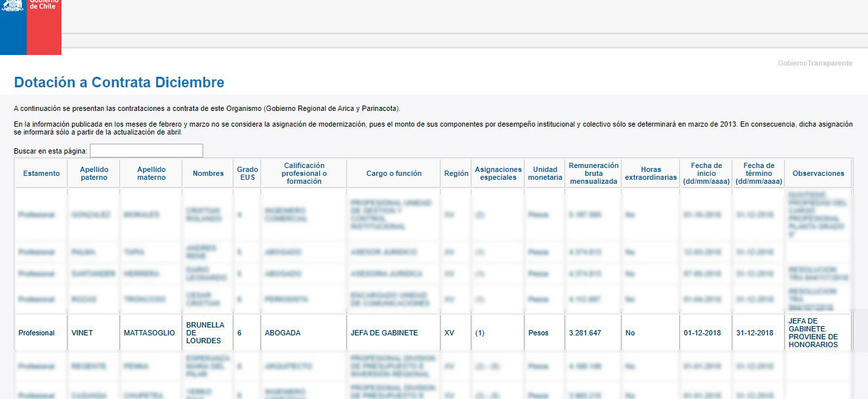868x399 pixels.
Task: Select the Calificación profesional o formación header
Action: pos(304,173)
